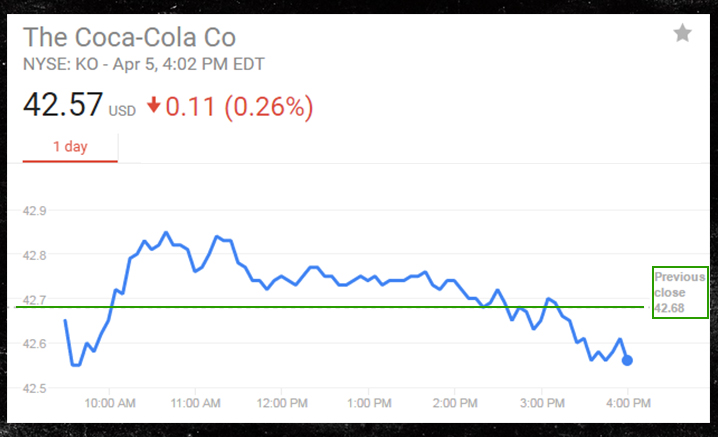The height and width of the screenshot is (437, 718).
Task: Click the 2:00 PM time axis label
Action: [455, 403]
